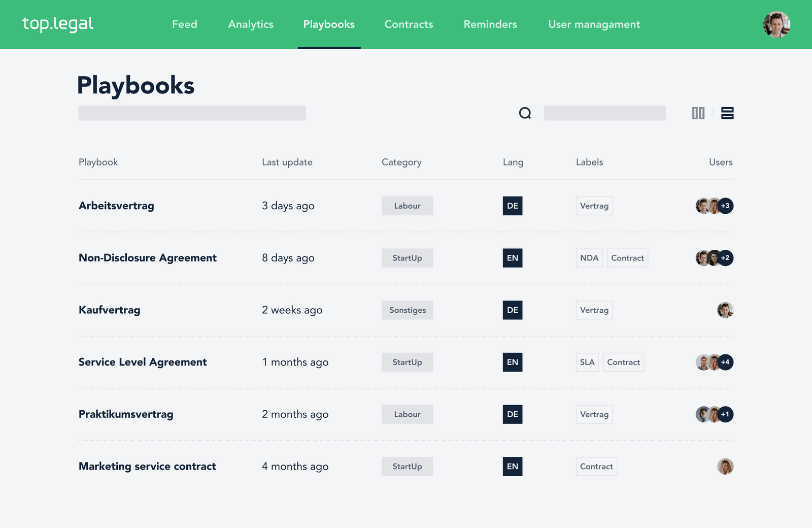Toggle the list view display mode
This screenshot has width=812, height=528.
click(x=727, y=113)
